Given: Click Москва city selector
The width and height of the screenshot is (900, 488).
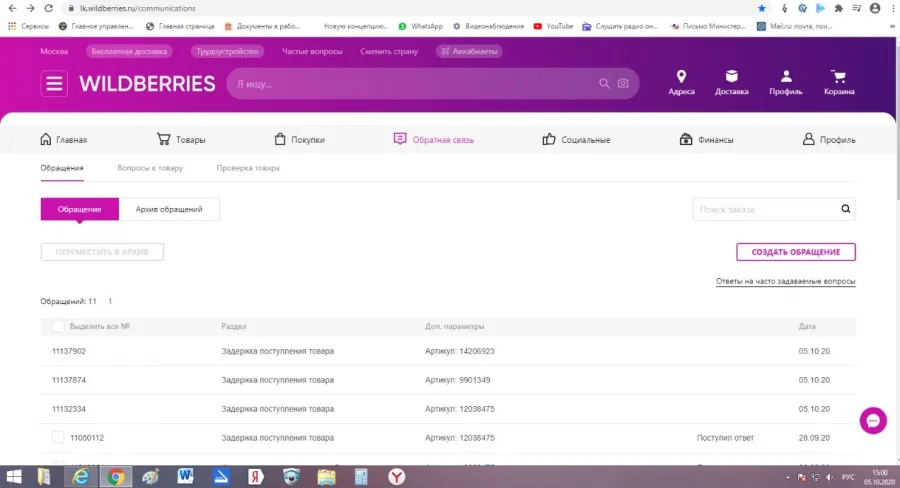Looking at the screenshot, I should 54,51.
